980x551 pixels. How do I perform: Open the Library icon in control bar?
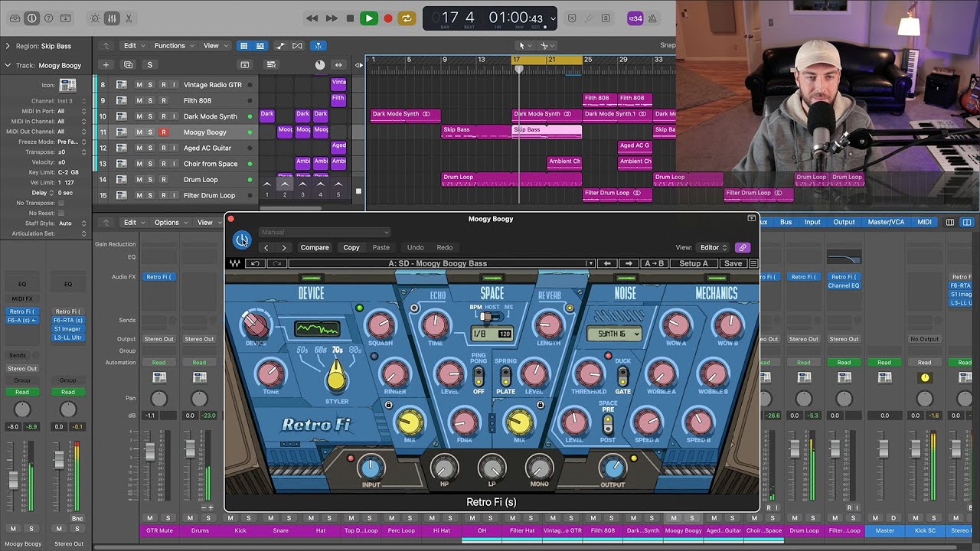(x=14, y=18)
